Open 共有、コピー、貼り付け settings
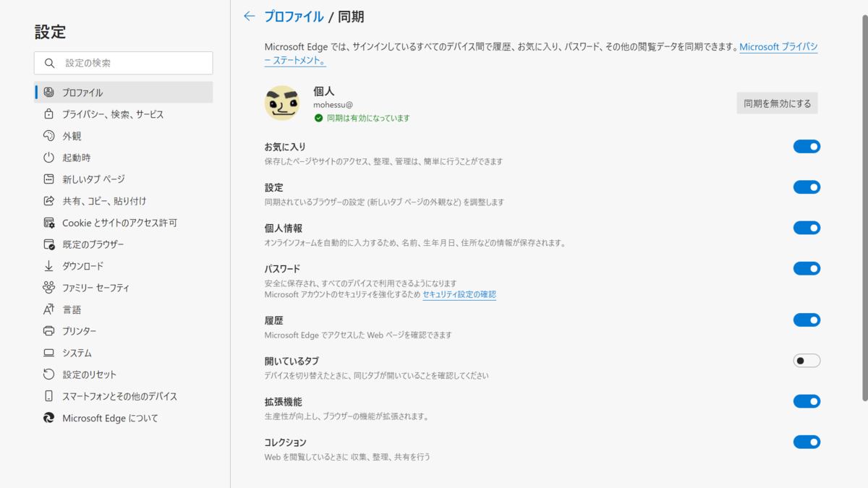The width and height of the screenshot is (868, 488). pos(124,201)
